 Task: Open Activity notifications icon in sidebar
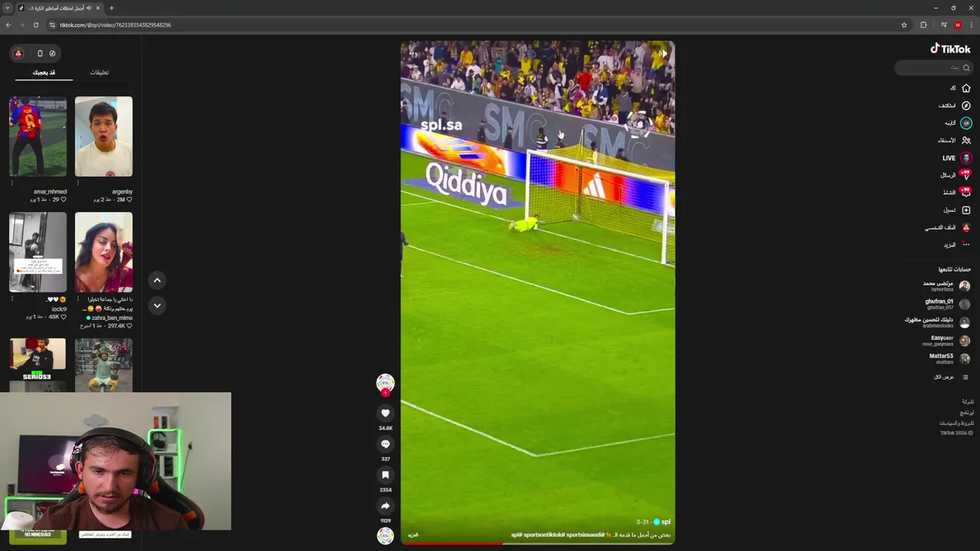point(965,192)
